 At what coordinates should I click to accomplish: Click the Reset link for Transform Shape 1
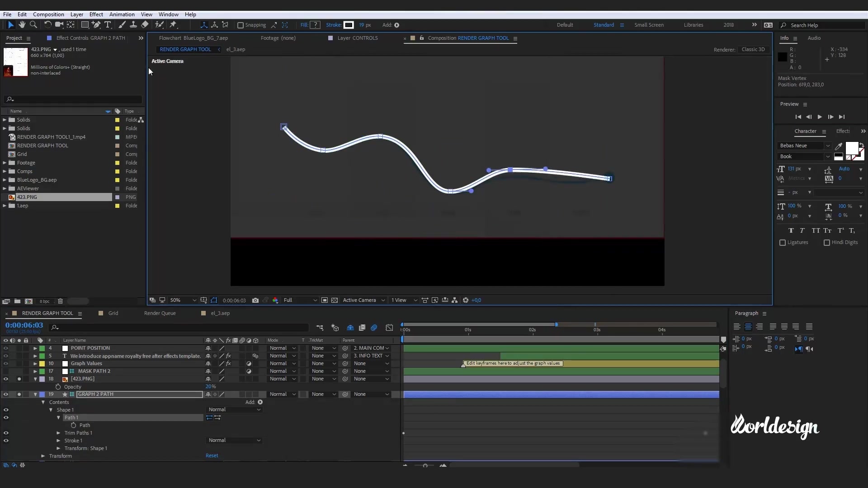(x=212, y=455)
